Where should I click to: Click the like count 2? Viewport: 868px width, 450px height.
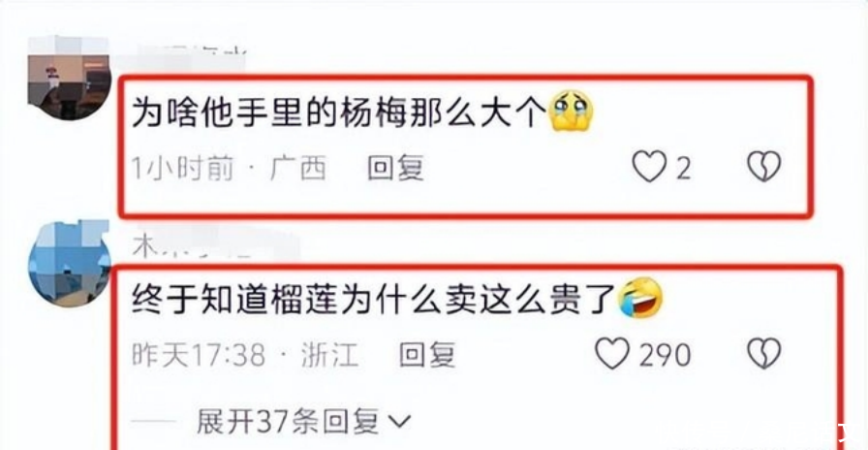click(x=683, y=168)
